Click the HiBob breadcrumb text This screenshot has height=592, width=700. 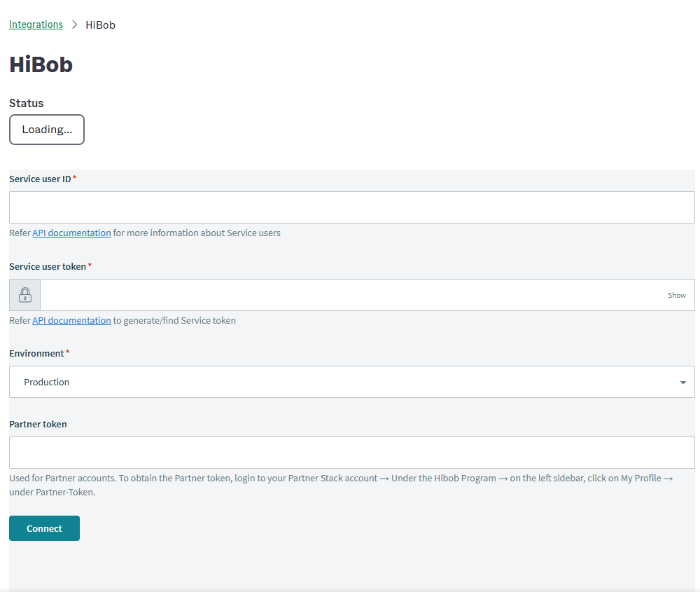coord(100,25)
